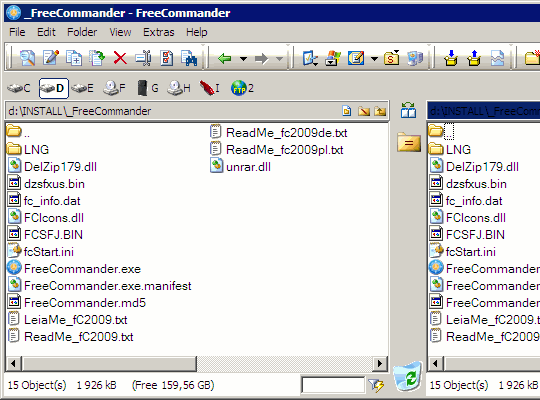Switch to optical drive F
Viewport: 540px width, 400px height.
coord(115,89)
